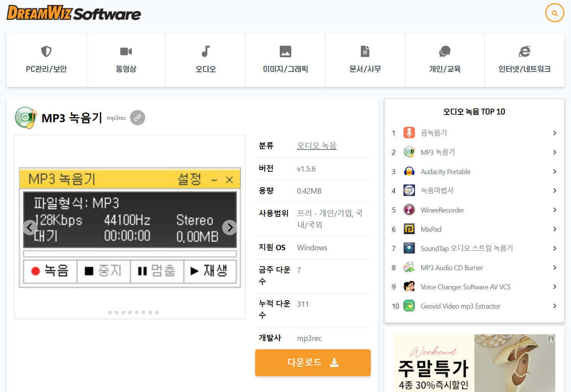
Task: Select fourth screenshot carousel dot
Action: tap(130, 312)
